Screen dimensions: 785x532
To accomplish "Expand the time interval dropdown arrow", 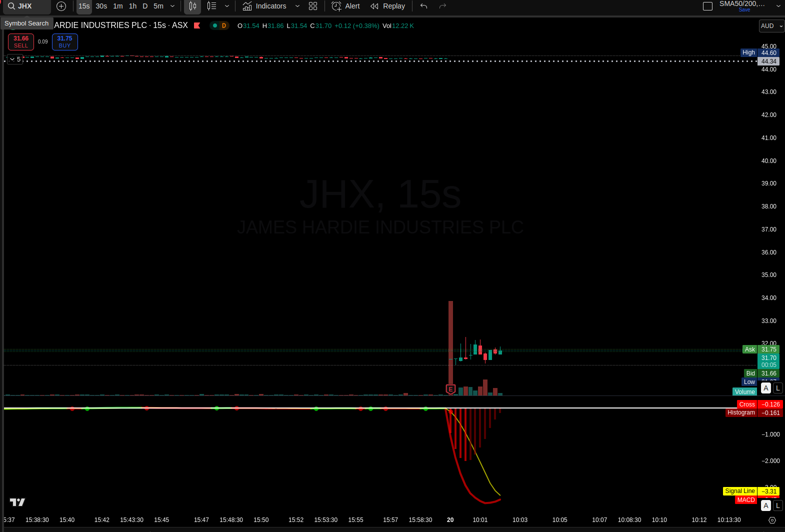I will click(x=172, y=6).
